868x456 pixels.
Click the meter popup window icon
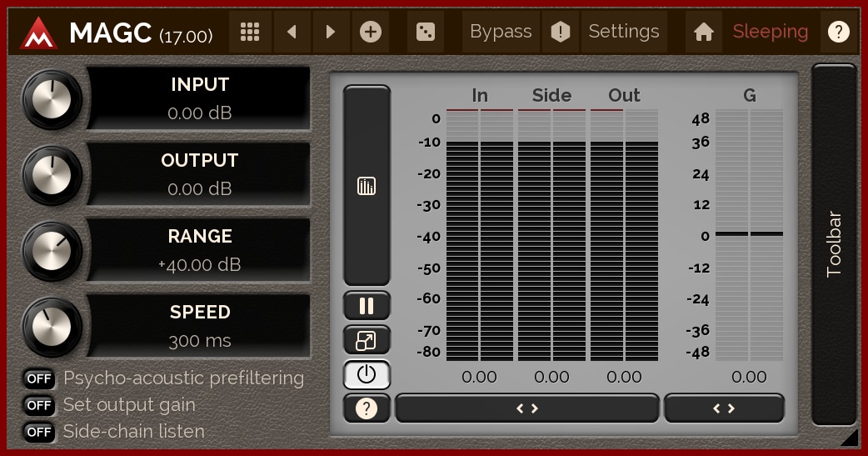(x=367, y=341)
